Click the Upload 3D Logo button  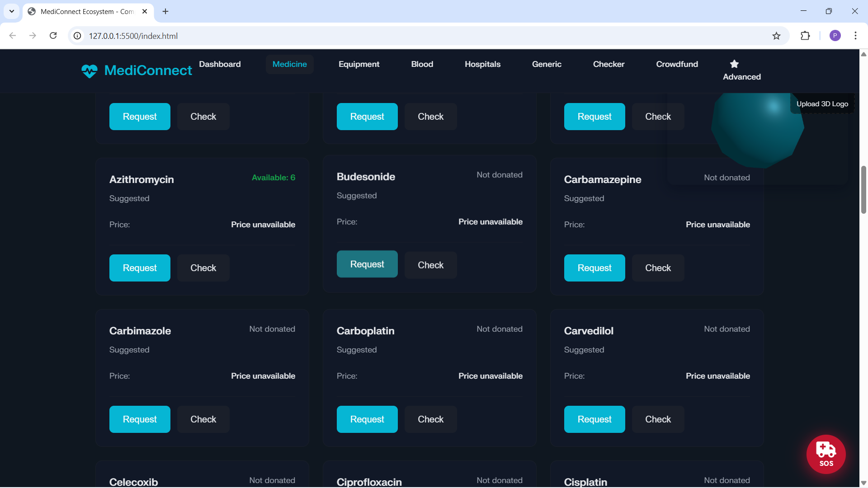821,104
